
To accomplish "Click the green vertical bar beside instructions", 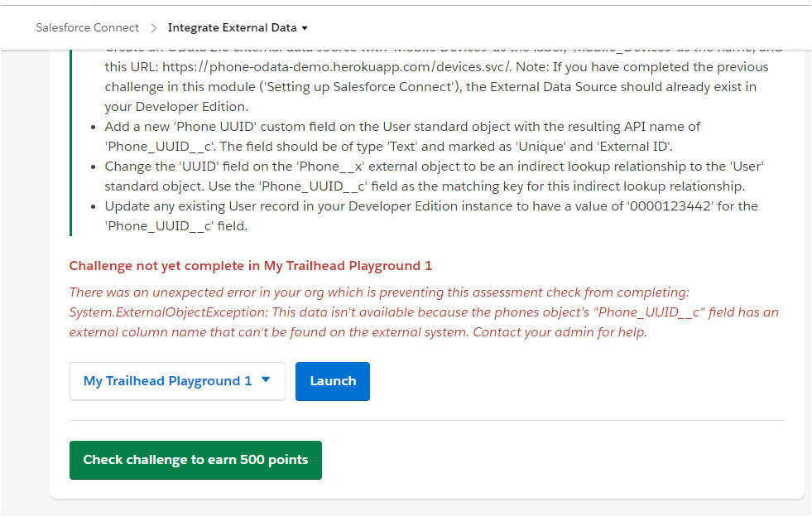I will coord(72,141).
